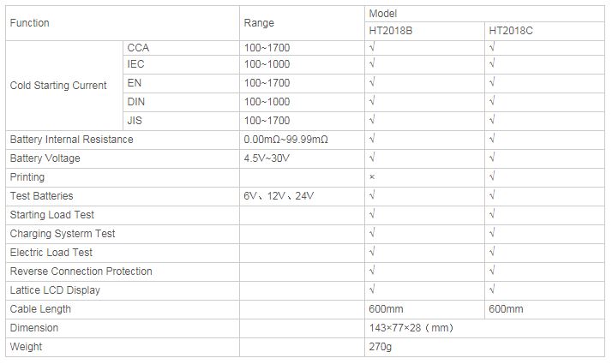
Task: Click the JIS standard cell
Action: tap(135, 121)
